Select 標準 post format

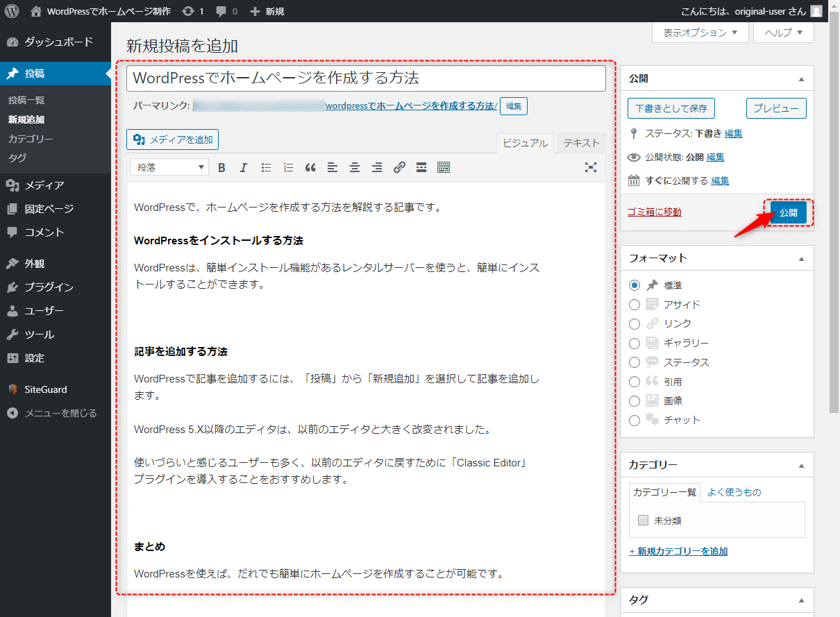pos(634,285)
